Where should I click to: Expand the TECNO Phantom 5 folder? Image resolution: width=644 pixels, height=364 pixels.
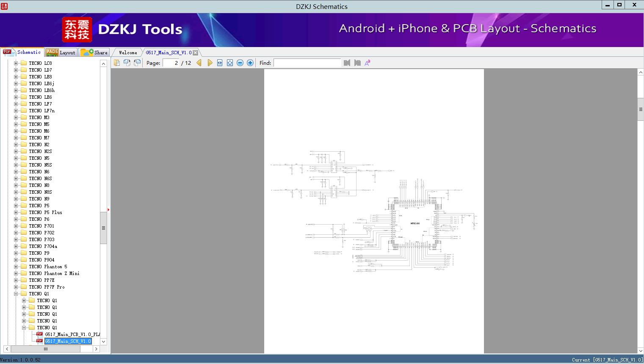point(16,267)
